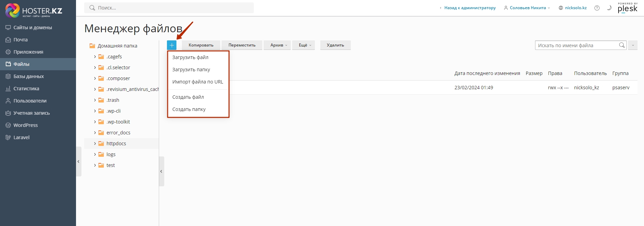Collapse the main sidebar handle
Viewport: 644px width, 226px height.
[x=78, y=162]
